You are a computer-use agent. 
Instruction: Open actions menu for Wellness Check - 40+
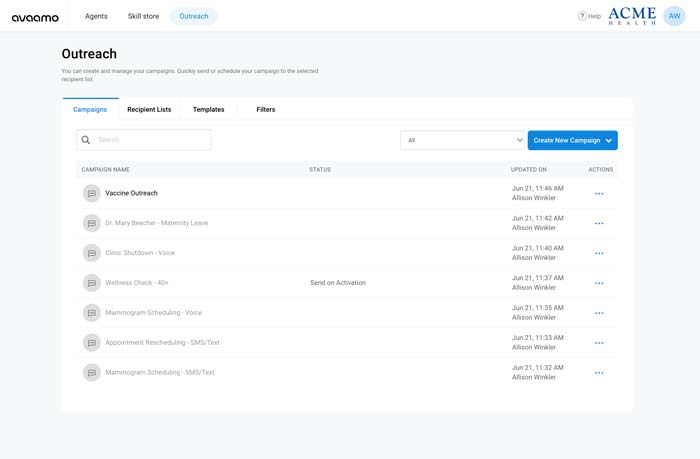[x=599, y=283]
